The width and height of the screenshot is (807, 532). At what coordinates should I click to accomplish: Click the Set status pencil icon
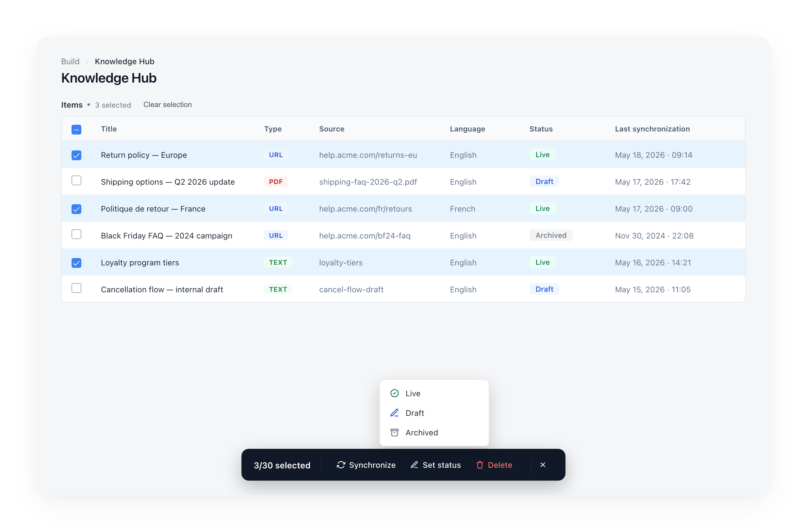click(414, 465)
